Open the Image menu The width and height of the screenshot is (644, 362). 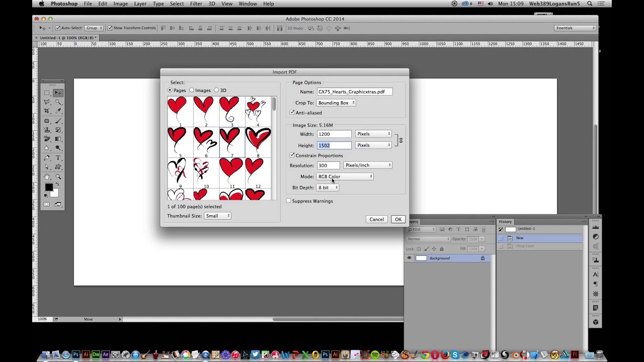click(x=120, y=4)
